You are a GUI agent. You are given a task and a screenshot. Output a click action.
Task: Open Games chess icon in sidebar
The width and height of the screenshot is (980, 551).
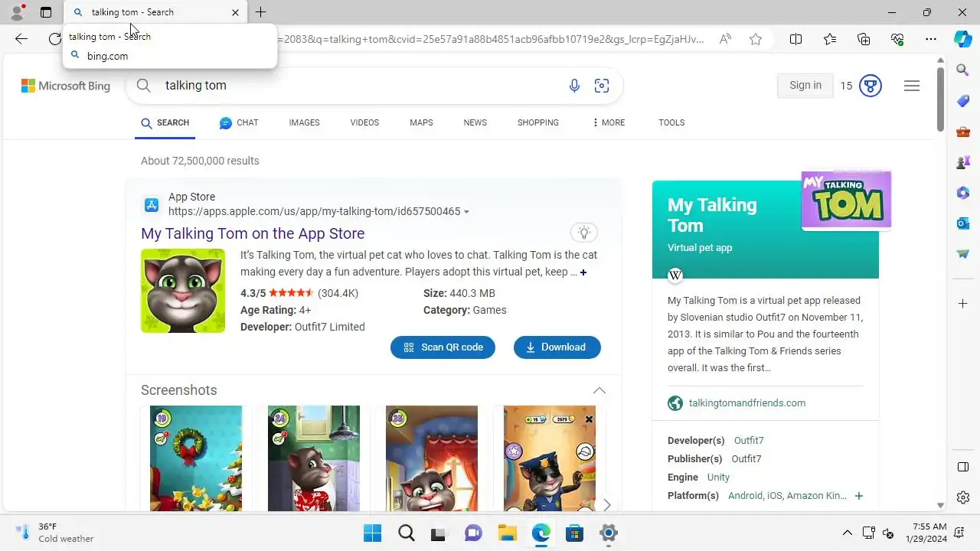coord(963,162)
